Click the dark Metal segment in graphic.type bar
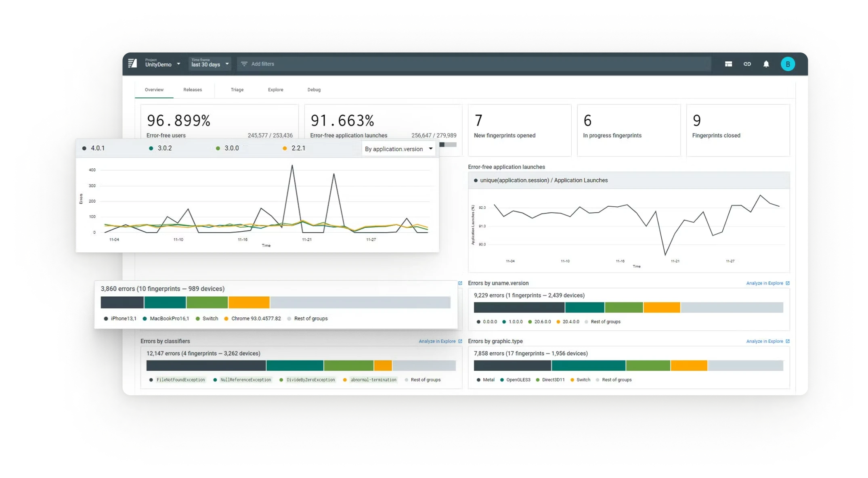The height and width of the screenshot is (478, 868). tap(512, 365)
